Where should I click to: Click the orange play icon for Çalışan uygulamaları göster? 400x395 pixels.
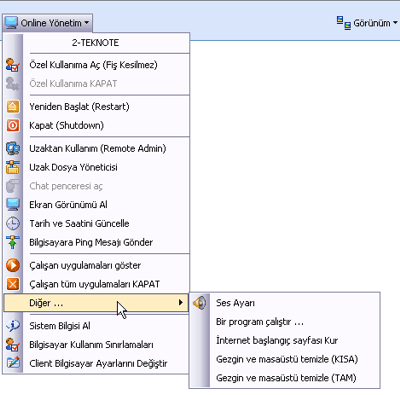tap(13, 265)
